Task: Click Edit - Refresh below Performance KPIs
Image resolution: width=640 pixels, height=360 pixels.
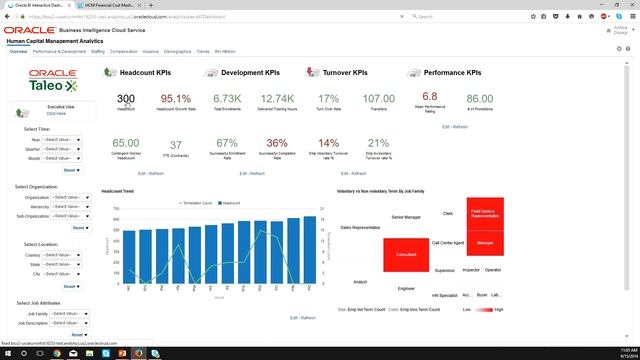Action: pos(455,127)
